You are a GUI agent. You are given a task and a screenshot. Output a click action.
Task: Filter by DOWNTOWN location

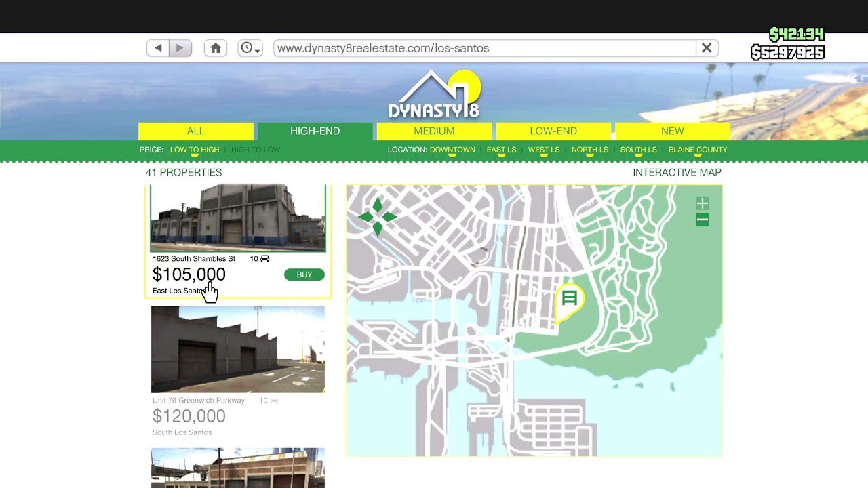point(452,150)
